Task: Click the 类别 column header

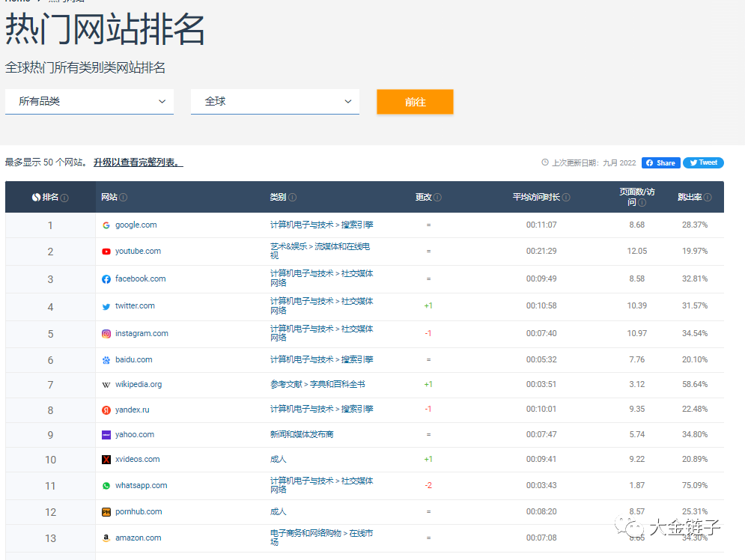Action: 279,197
